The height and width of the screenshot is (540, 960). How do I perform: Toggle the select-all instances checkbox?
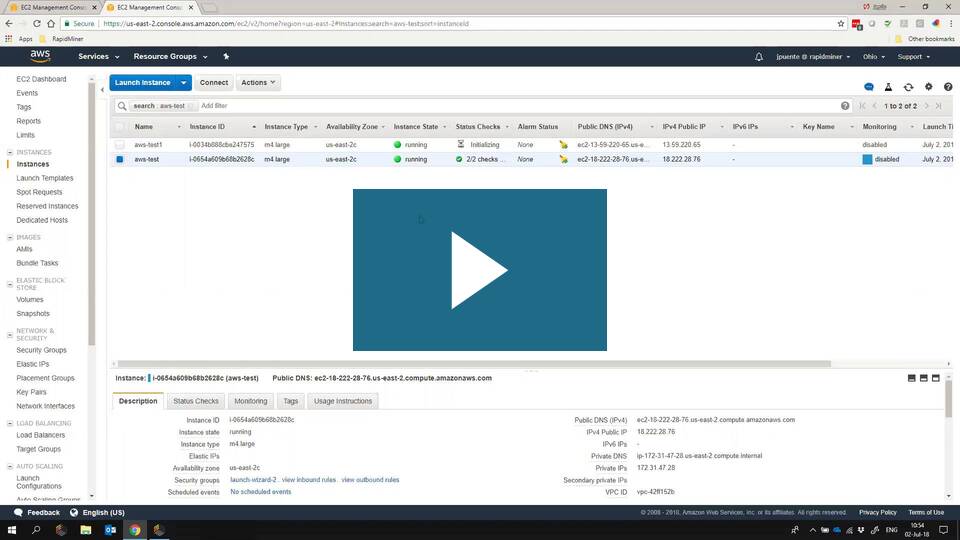click(x=119, y=127)
